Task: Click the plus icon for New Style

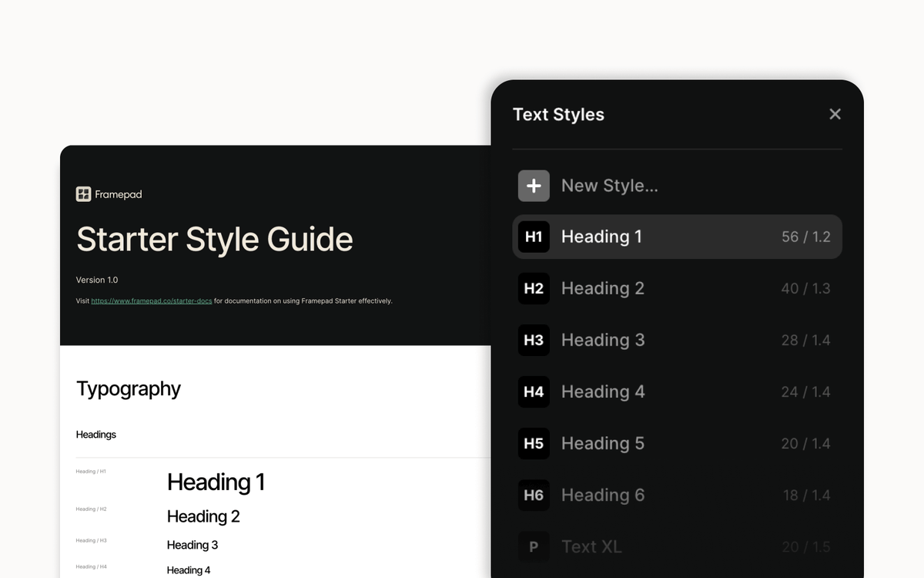Action: point(534,185)
